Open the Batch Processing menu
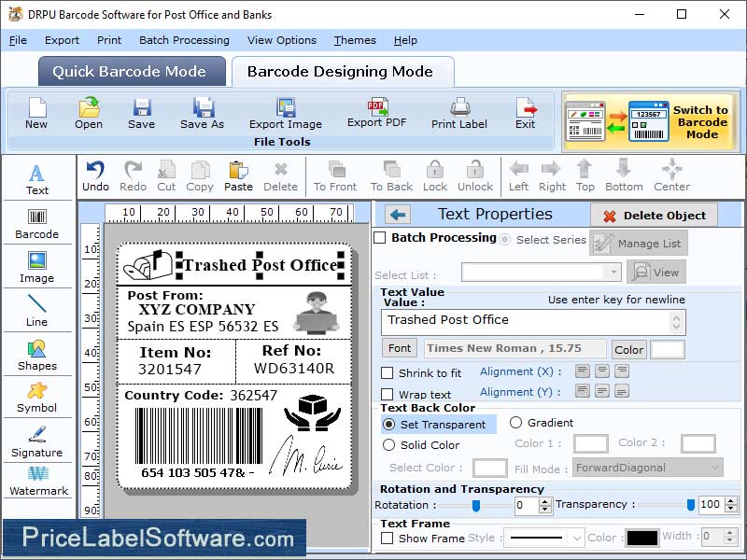747x560 pixels. (x=184, y=40)
